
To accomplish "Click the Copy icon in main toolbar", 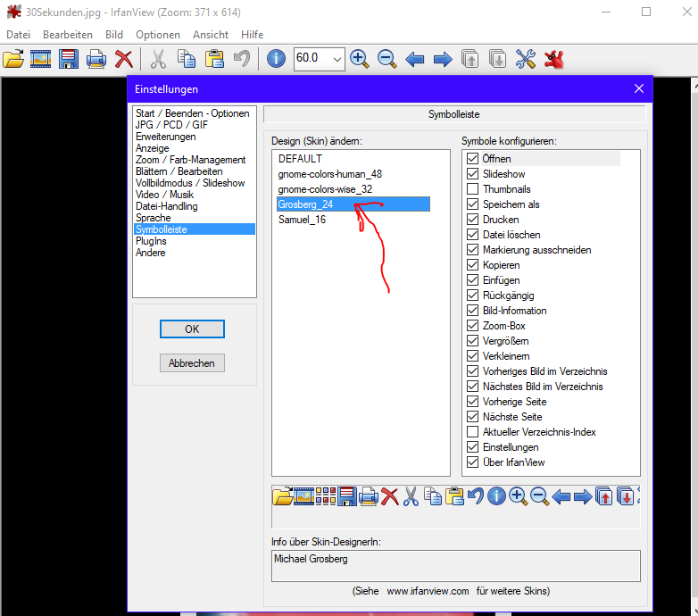I will 186,59.
